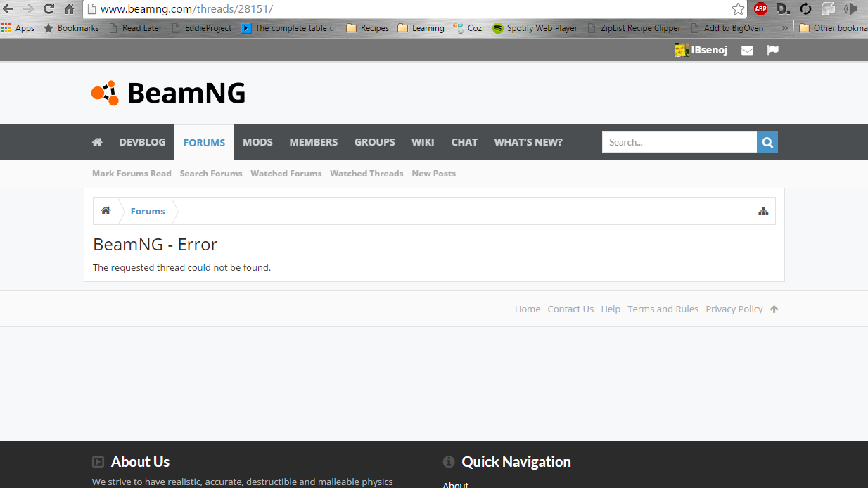The height and width of the screenshot is (488, 868).
Task: Bookmark this page with the star icon
Action: point(738,8)
